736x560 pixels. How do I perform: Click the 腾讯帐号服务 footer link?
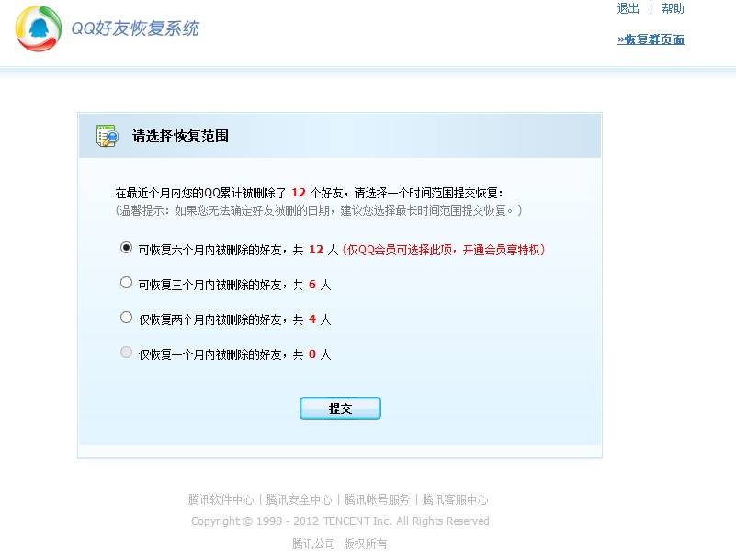[x=376, y=499]
